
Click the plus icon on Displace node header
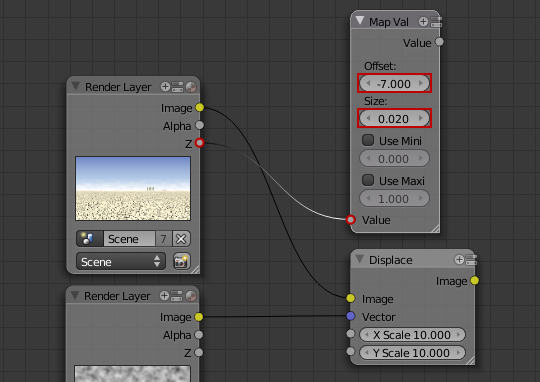coord(459,259)
